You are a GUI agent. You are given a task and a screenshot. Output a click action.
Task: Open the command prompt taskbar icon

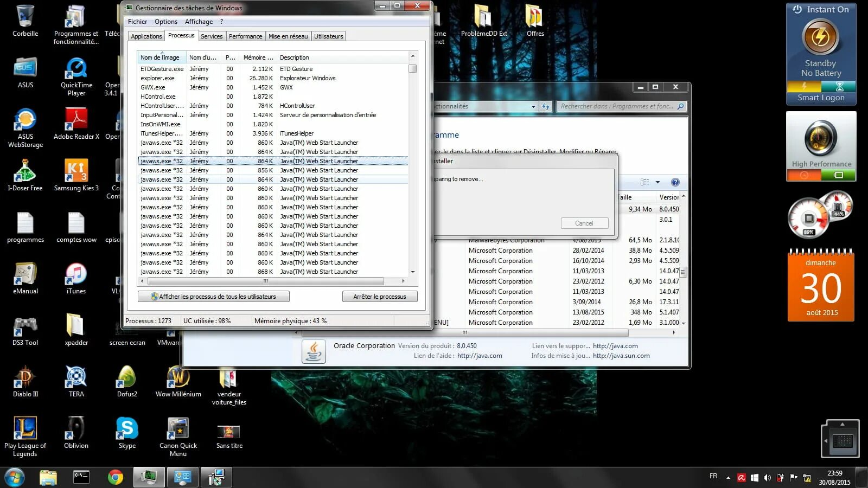(x=81, y=477)
